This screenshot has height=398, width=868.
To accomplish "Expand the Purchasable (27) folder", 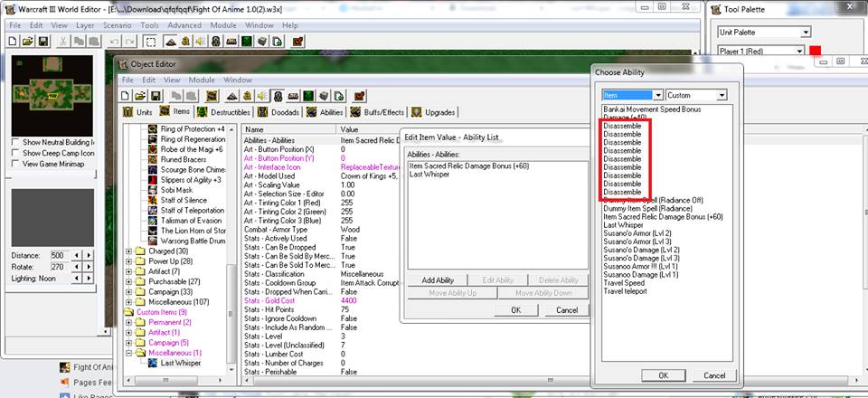I will click(x=129, y=281).
